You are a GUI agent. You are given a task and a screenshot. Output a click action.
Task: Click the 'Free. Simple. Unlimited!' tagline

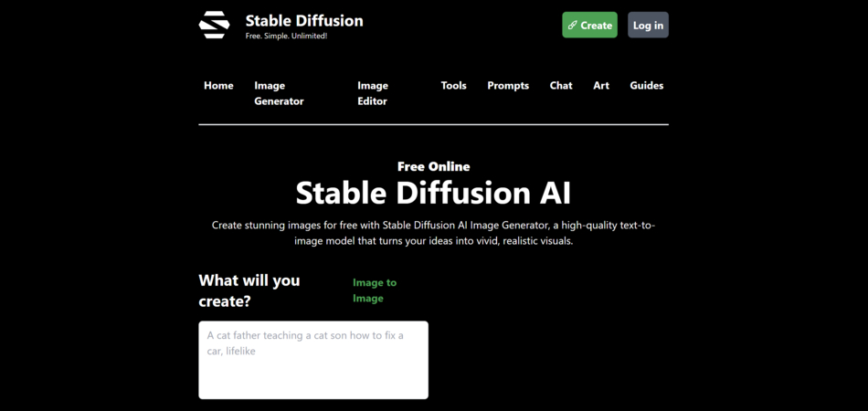point(286,37)
